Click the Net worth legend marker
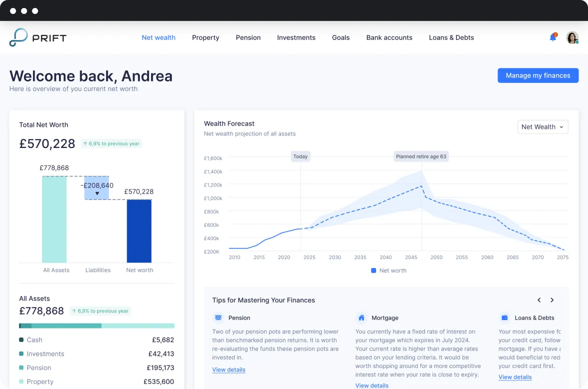Viewport: 588px width, 389px height. point(373,270)
